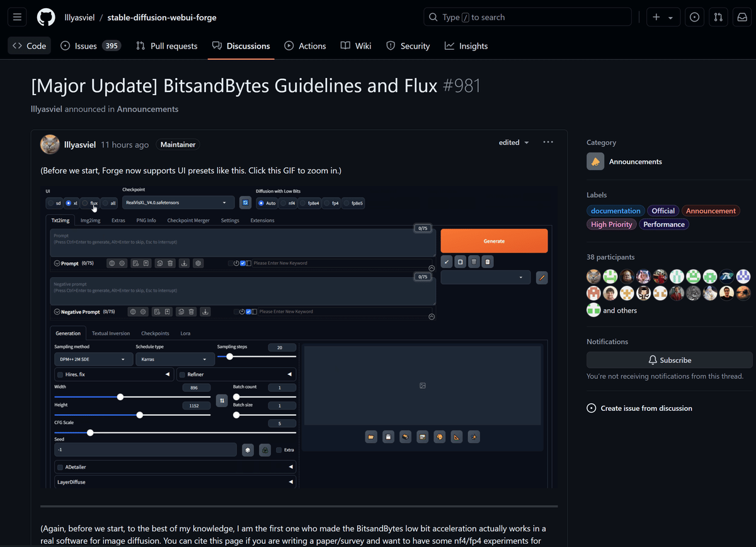This screenshot has height=547, width=756.
Task: Switch to the Issues tab
Action: [x=90, y=46]
